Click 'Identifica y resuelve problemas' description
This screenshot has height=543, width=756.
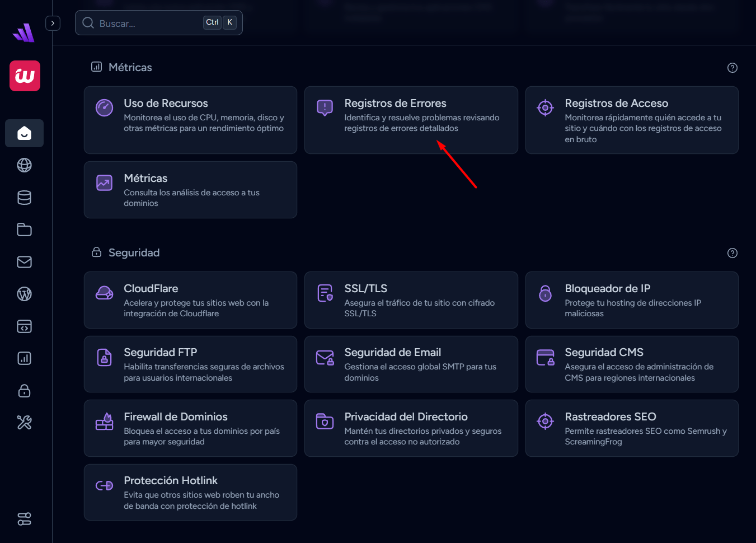422,123
